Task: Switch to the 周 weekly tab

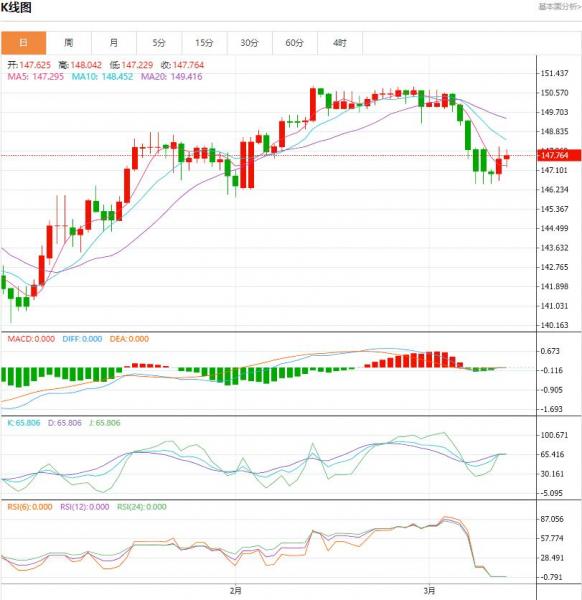Action: (x=68, y=43)
